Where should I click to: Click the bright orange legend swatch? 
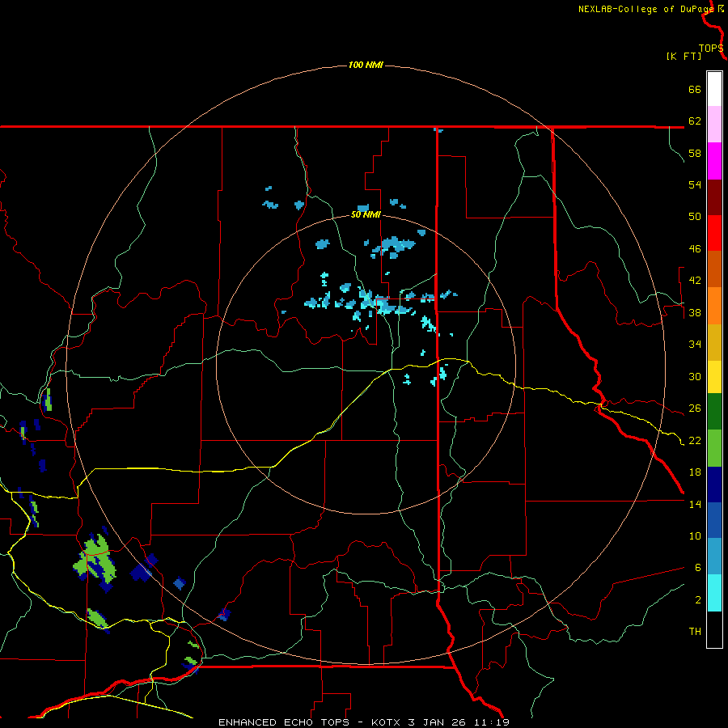pos(714,306)
